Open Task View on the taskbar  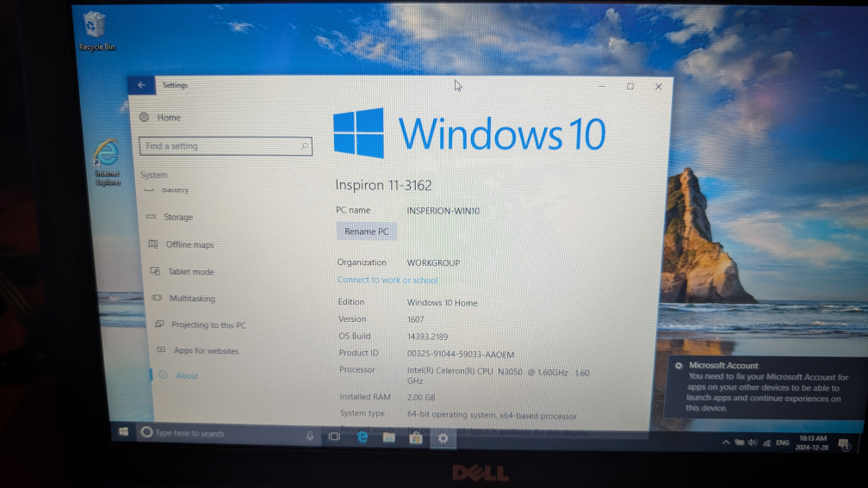(334, 437)
